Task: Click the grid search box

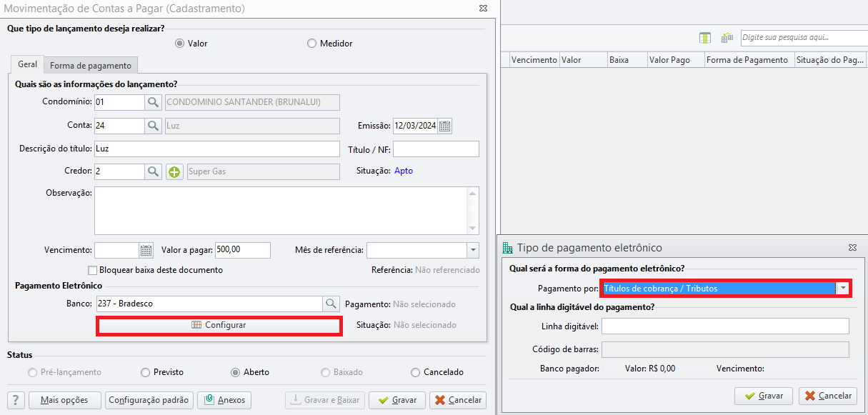Action: click(x=804, y=37)
